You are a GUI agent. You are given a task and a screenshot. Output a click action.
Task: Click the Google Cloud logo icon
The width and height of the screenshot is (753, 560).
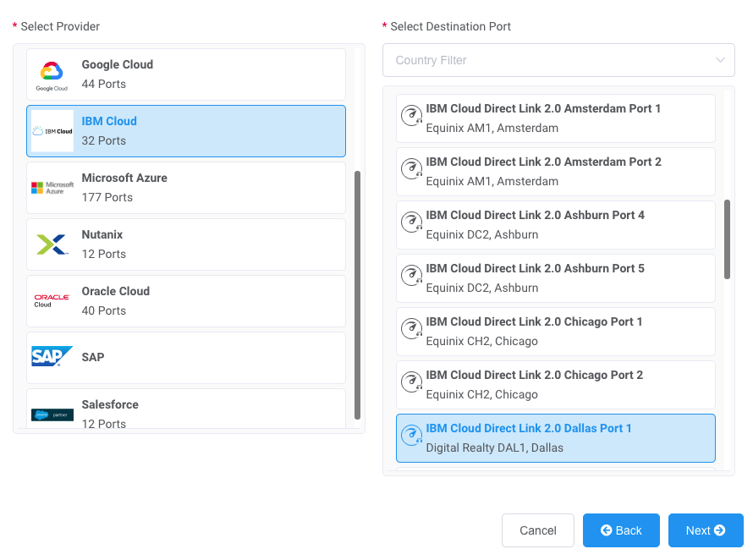pyautogui.click(x=52, y=74)
